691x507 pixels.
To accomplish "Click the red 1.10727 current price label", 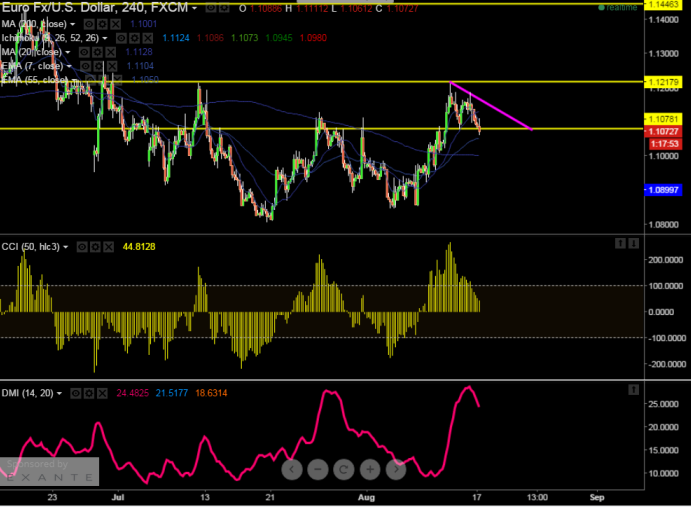I will tap(663, 131).
